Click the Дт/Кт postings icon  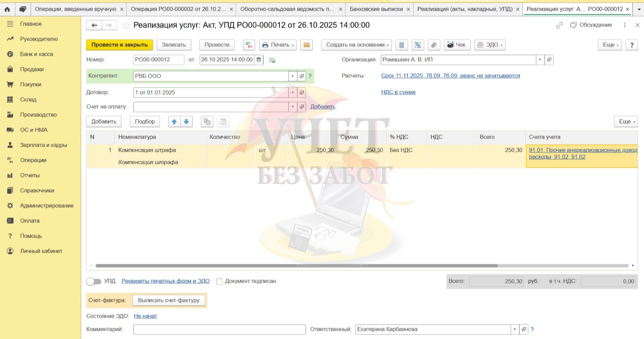click(x=249, y=45)
